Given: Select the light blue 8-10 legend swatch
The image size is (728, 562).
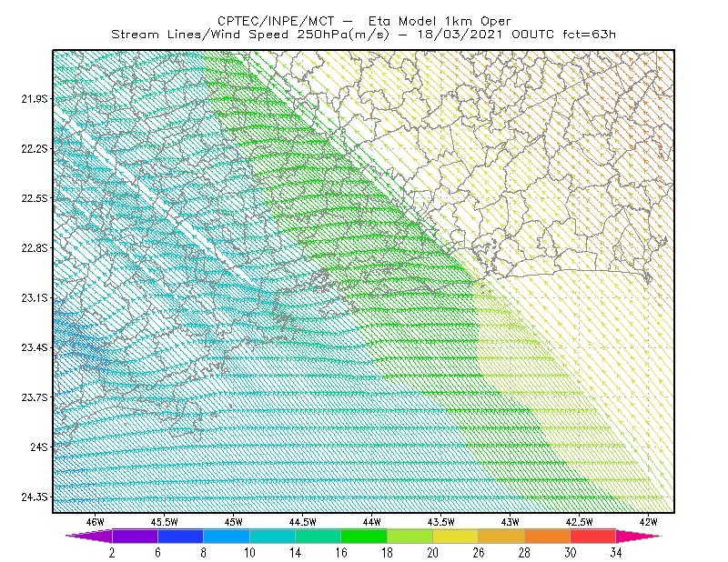Looking at the screenshot, I should click(x=227, y=536).
